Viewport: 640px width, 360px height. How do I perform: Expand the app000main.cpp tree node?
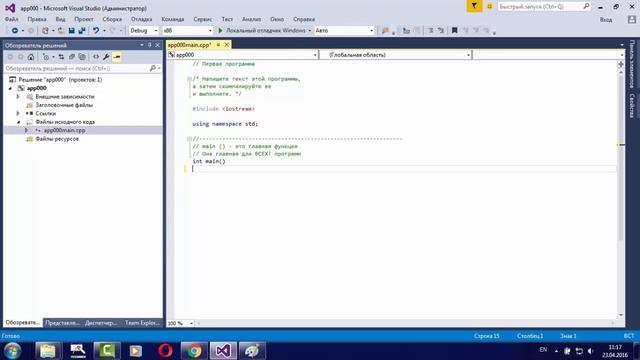pos(27,131)
